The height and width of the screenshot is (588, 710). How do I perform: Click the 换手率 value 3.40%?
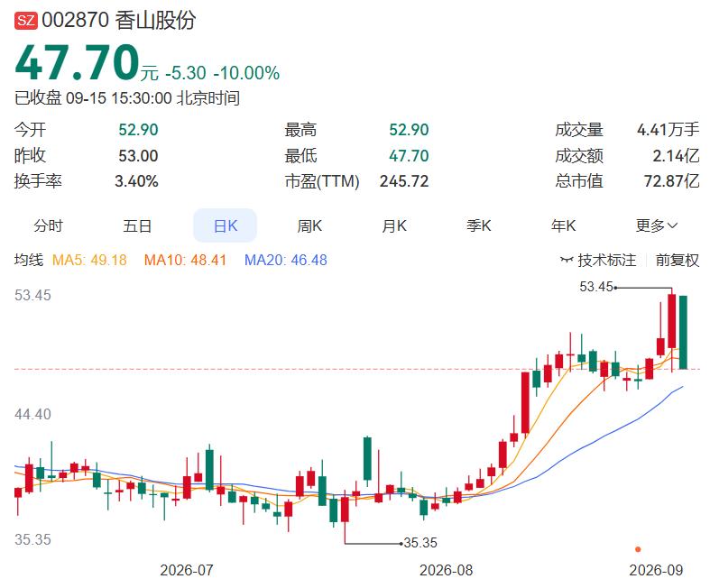[136, 181]
